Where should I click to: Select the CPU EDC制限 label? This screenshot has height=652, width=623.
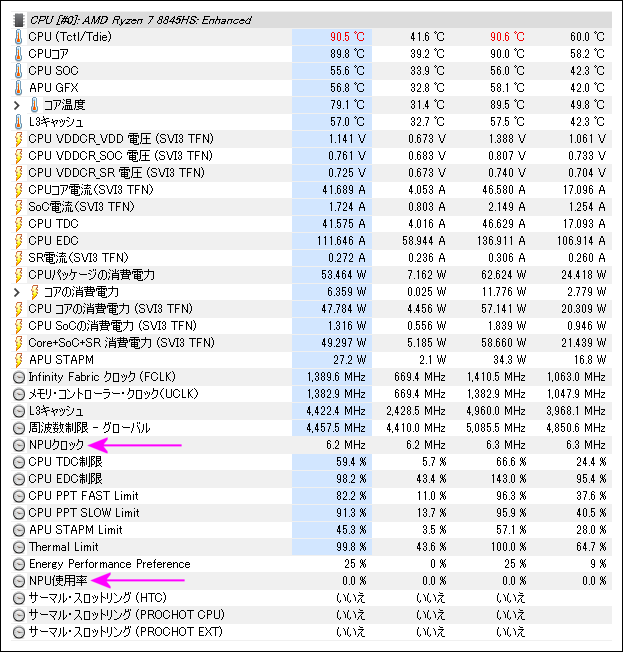pyautogui.click(x=65, y=479)
